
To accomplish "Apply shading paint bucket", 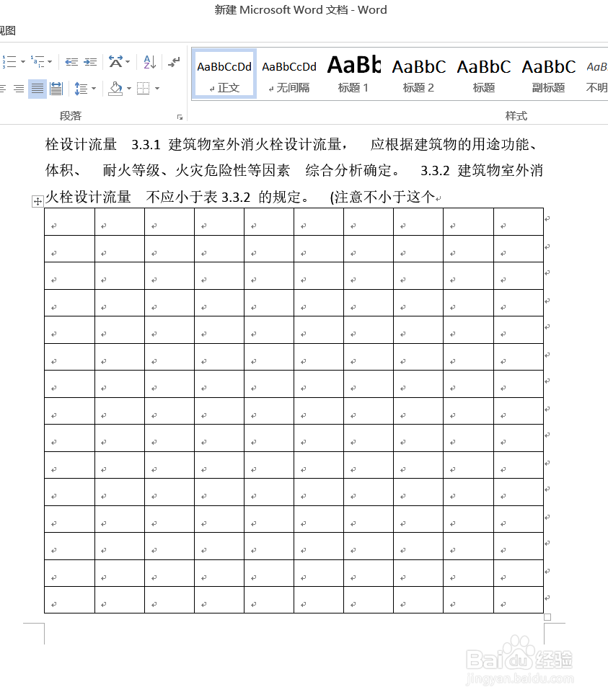I will tap(115, 89).
